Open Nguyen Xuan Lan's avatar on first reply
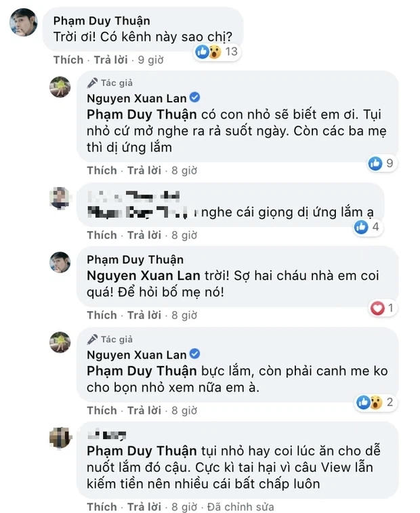The width and height of the screenshot is (420, 513). [60, 87]
